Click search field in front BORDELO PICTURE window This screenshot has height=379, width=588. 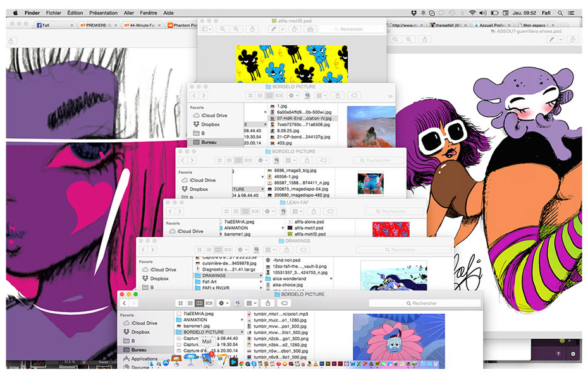(x=424, y=303)
